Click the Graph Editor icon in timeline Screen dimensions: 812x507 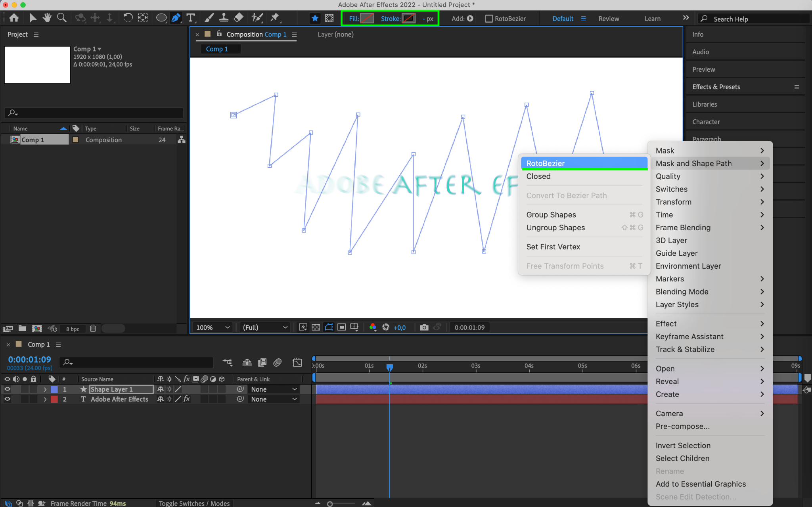coord(297,362)
